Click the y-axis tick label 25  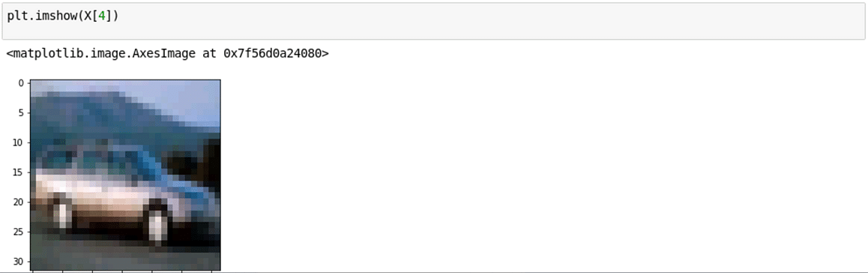tap(18, 232)
